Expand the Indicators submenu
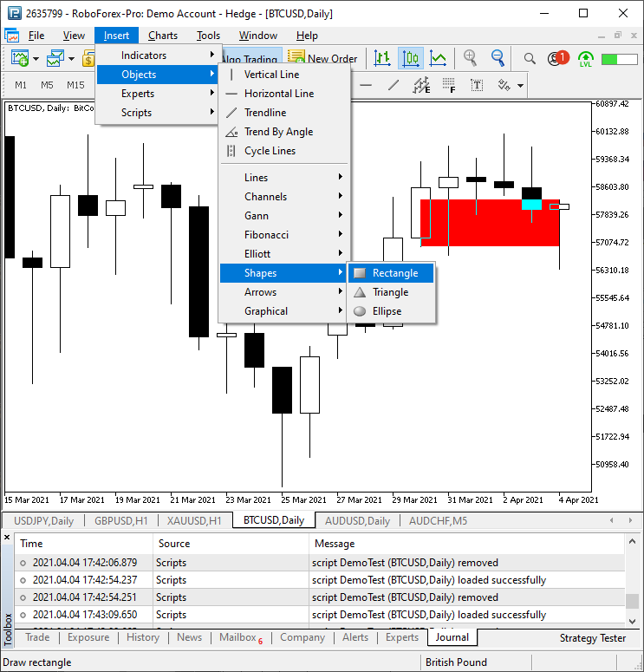This screenshot has height=672, width=644. [x=157, y=55]
